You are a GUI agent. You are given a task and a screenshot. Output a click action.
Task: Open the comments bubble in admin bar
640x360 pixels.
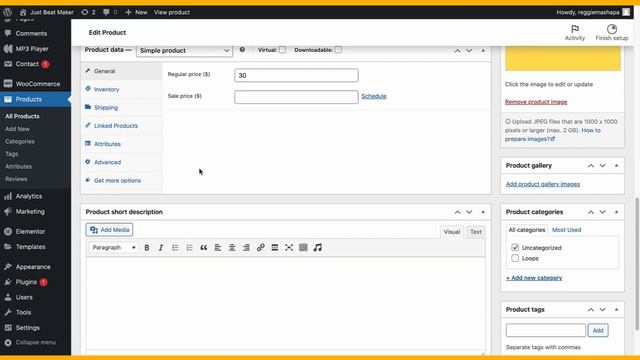pos(110,12)
